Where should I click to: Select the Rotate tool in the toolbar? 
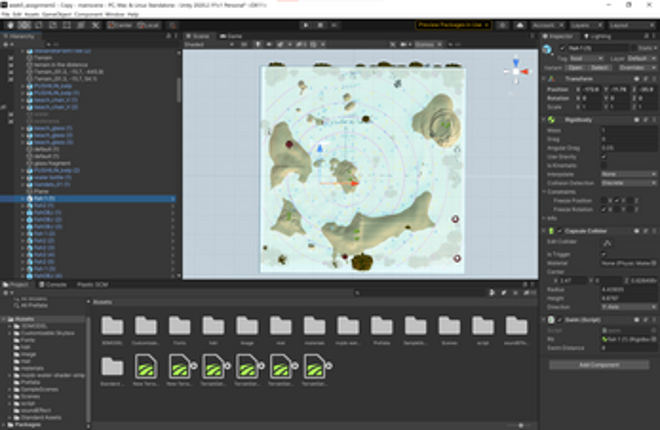click(39, 25)
